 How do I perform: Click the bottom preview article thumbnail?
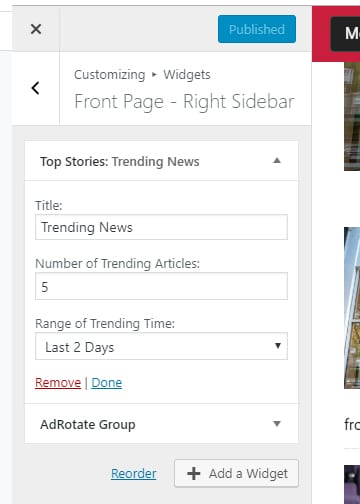click(352, 484)
